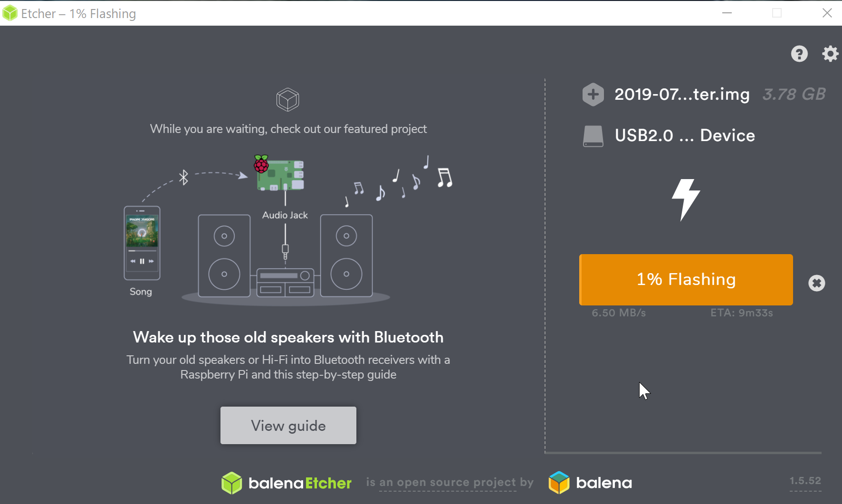The height and width of the screenshot is (504, 842).
Task: Click the plus hexagon image select icon
Action: coord(593,94)
